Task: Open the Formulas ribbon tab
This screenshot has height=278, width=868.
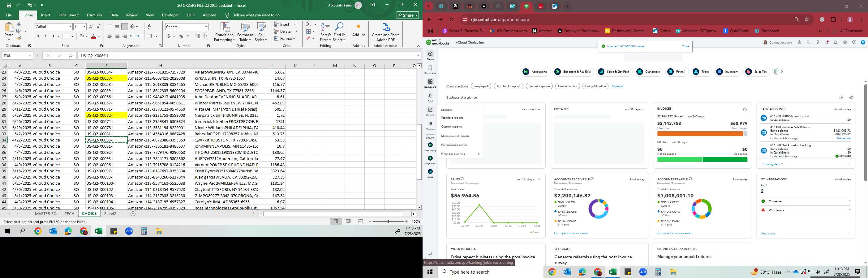Action: 94,15
